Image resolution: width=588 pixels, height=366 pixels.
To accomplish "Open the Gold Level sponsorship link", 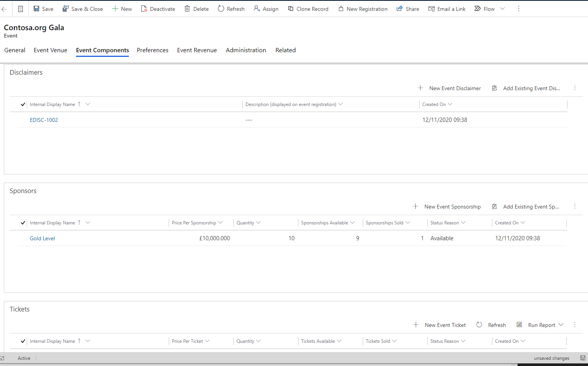I will [42, 238].
